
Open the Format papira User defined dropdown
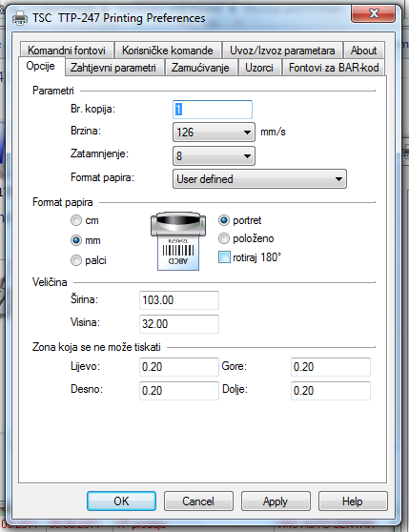(x=259, y=179)
